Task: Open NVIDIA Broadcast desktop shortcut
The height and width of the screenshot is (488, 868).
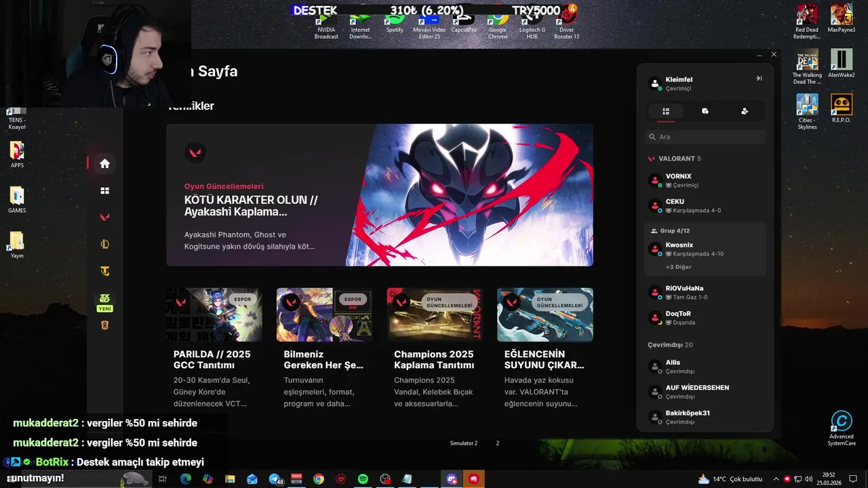Action: point(326,26)
